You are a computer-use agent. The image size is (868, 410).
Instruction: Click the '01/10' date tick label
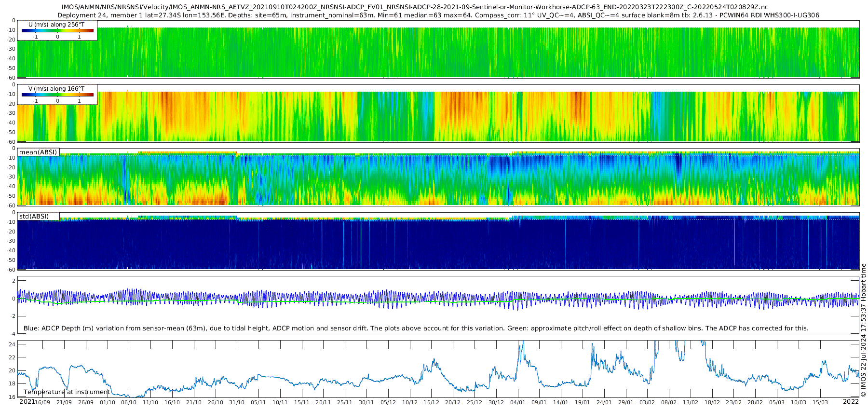tap(108, 402)
